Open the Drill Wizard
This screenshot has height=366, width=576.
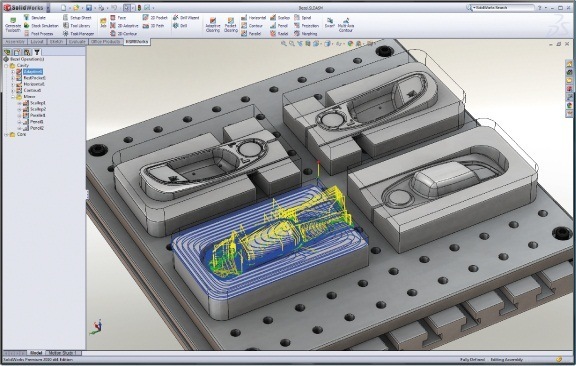pyautogui.click(x=186, y=17)
